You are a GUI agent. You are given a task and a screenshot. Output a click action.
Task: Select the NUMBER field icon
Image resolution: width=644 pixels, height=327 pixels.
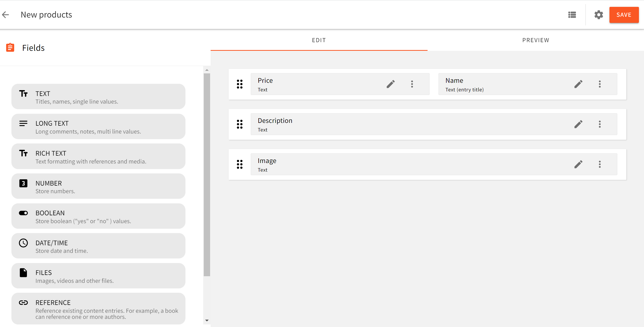[23, 183]
